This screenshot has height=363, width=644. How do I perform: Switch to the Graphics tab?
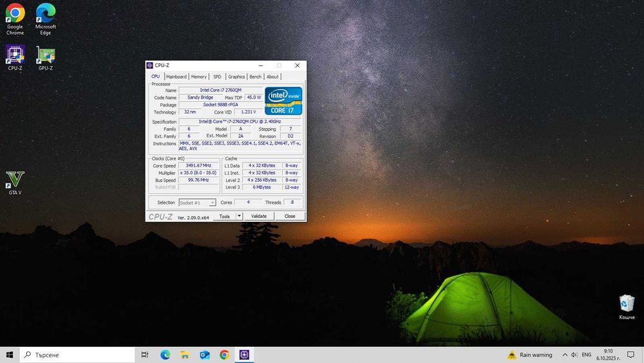[236, 77]
